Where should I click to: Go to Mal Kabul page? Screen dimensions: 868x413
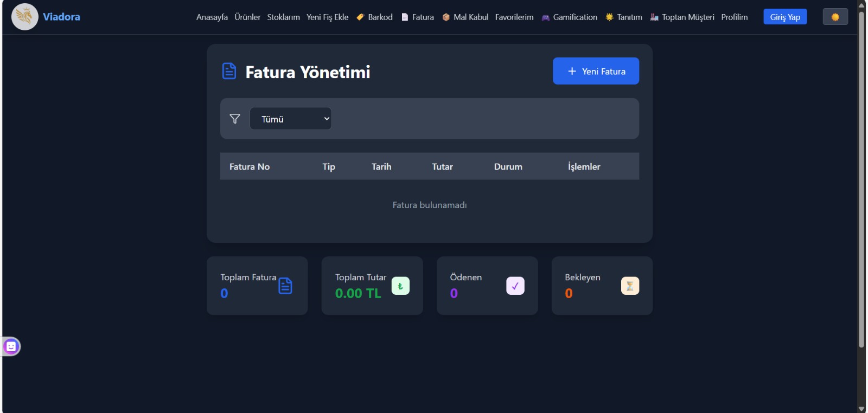click(x=465, y=17)
